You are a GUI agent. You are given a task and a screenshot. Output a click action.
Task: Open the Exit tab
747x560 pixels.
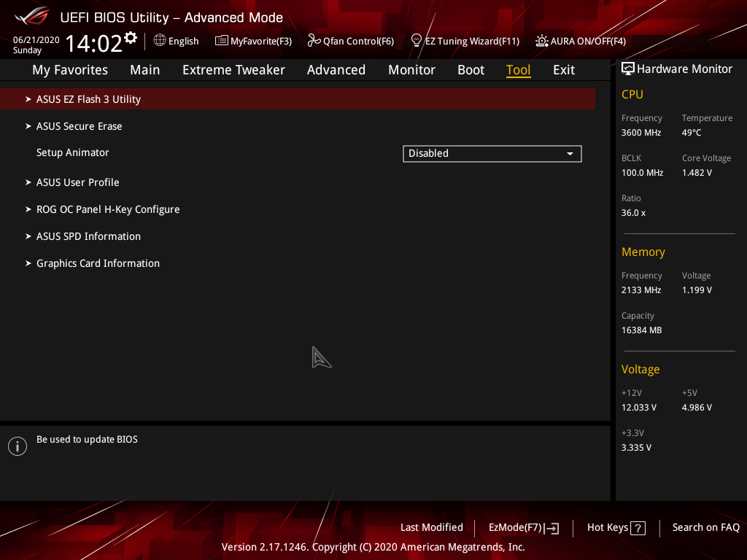pos(564,70)
